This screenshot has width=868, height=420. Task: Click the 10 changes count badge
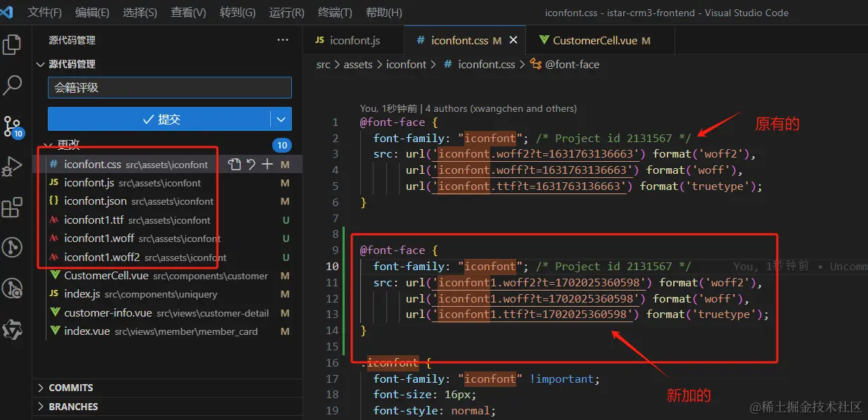coord(282,146)
